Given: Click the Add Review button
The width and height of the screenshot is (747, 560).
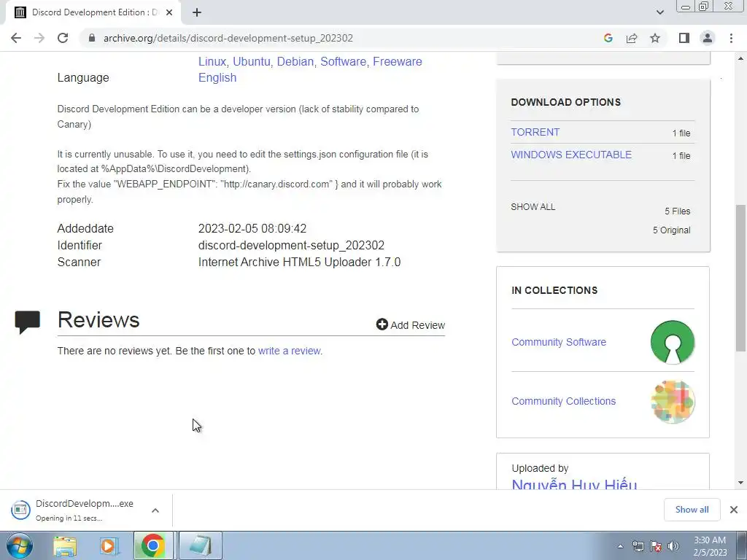Looking at the screenshot, I should (x=411, y=324).
